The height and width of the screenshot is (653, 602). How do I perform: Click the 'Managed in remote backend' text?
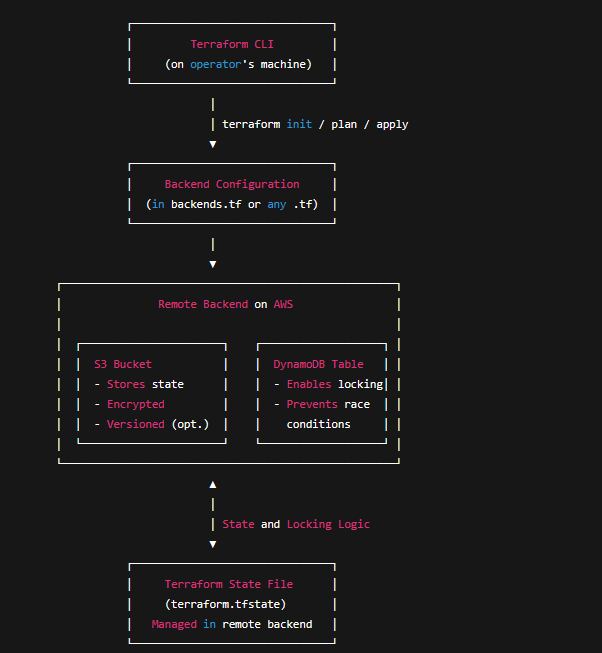(232, 624)
